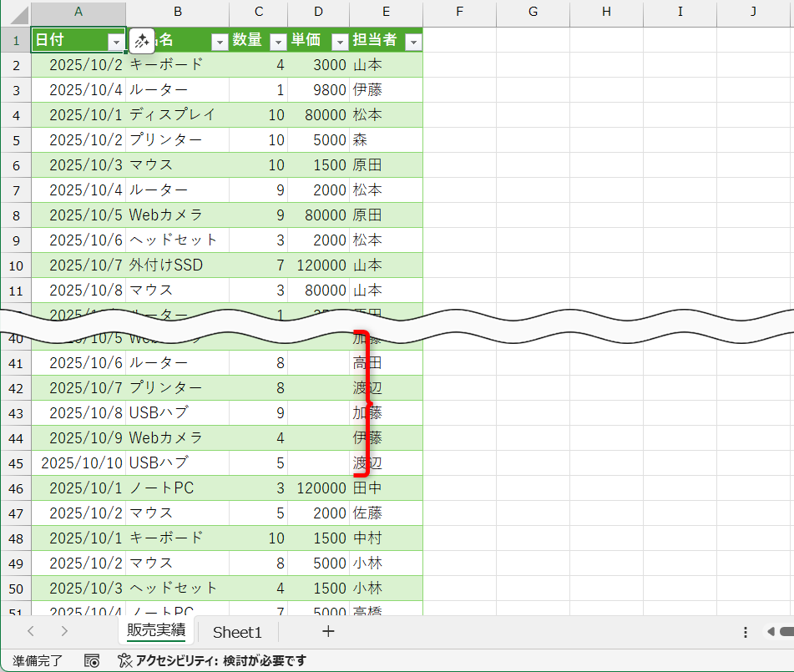Select row 10 header
Screen dimensions: 794x672
coord(16,265)
